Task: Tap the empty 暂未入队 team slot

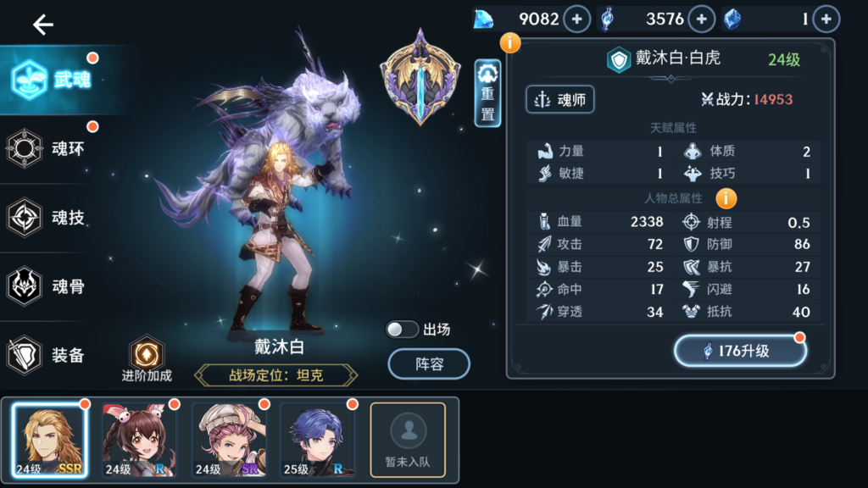Action: coord(408,440)
